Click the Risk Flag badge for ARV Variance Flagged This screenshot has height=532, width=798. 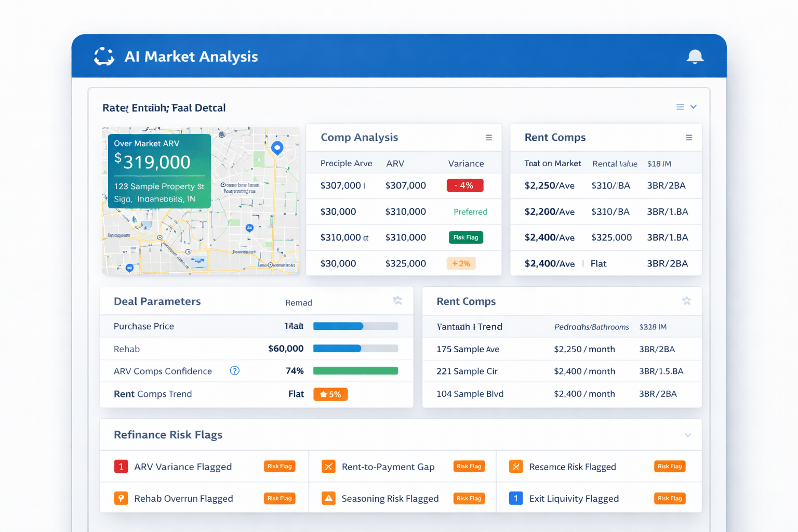pyautogui.click(x=280, y=467)
